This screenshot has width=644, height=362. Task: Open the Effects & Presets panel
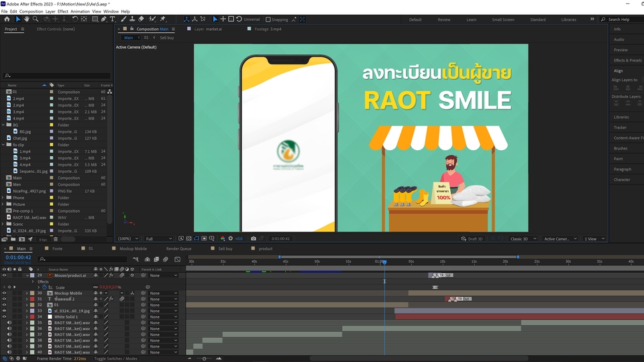click(x=628, y=60)
